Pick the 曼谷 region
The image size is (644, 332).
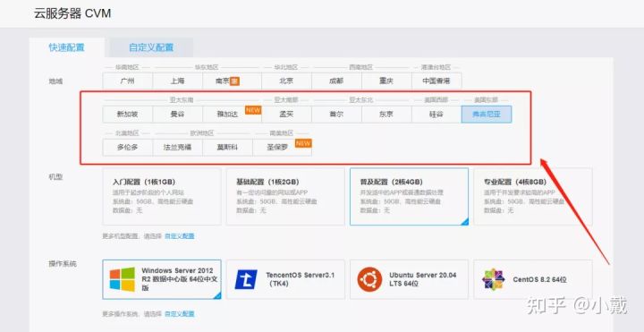(x=177, y=115)
